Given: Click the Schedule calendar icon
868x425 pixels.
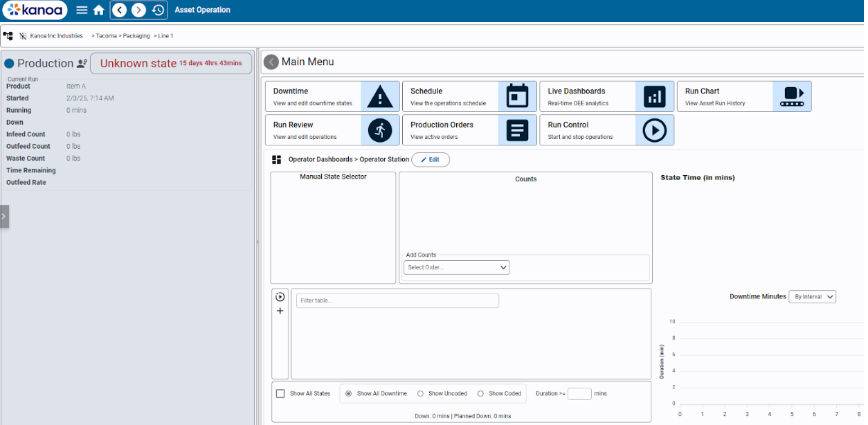Looking at the screenshot, I should tap(517, 96).
